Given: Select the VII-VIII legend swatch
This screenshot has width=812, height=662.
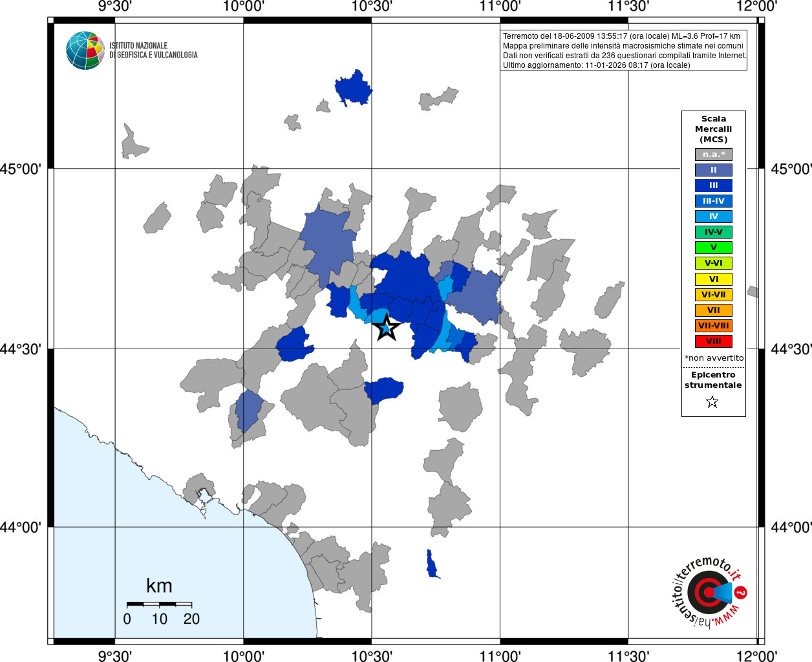Looking at the screenshot, I should pos(714,326).
